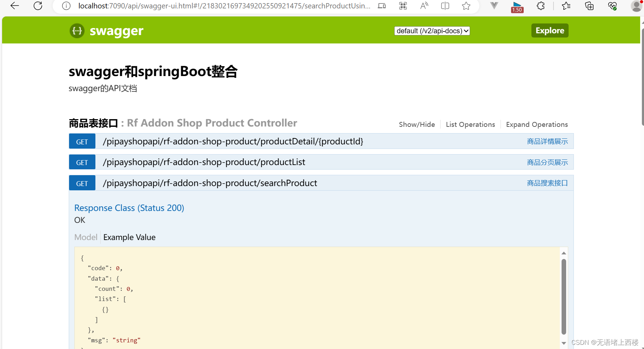Click Show/Hide for the controller

click(417, 124)
